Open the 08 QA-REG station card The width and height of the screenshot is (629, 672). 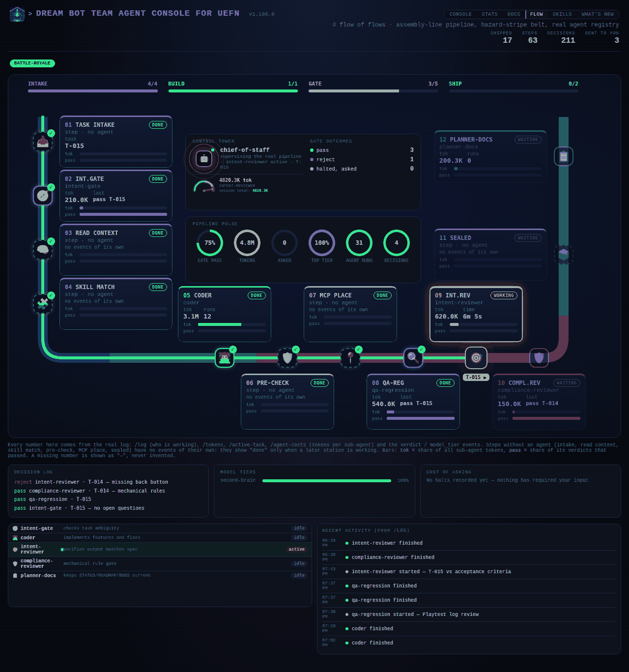413,402
